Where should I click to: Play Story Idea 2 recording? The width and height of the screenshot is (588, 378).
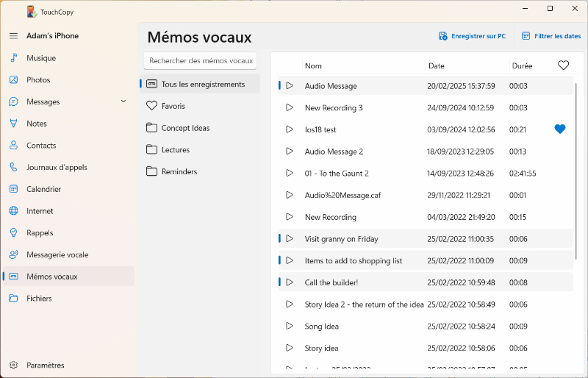click(x=290, y=304)
